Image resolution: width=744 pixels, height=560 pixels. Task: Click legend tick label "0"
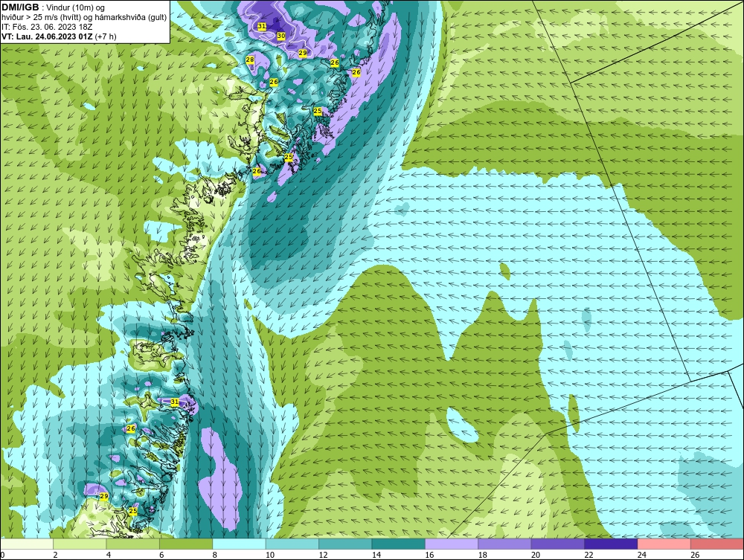click(x=2, y=555)
